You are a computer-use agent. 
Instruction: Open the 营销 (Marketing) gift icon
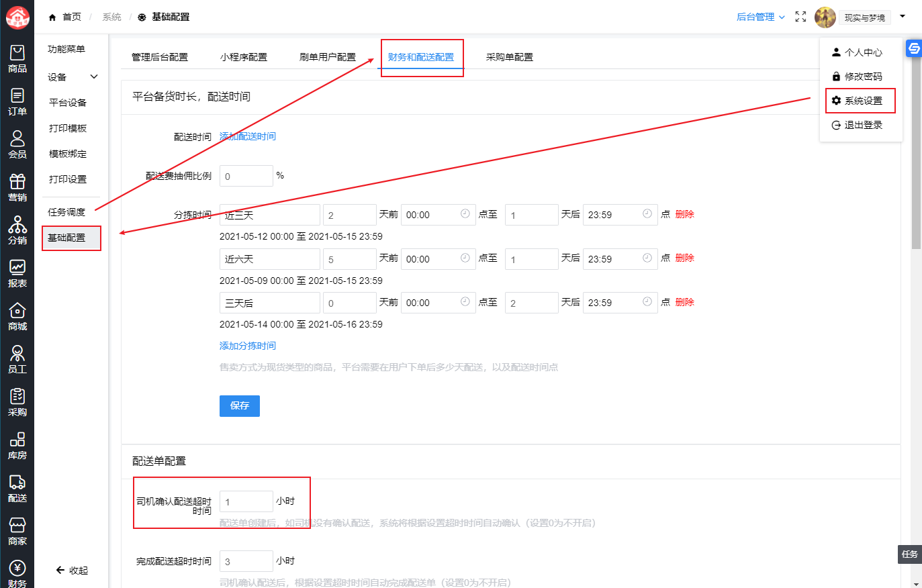17,187
